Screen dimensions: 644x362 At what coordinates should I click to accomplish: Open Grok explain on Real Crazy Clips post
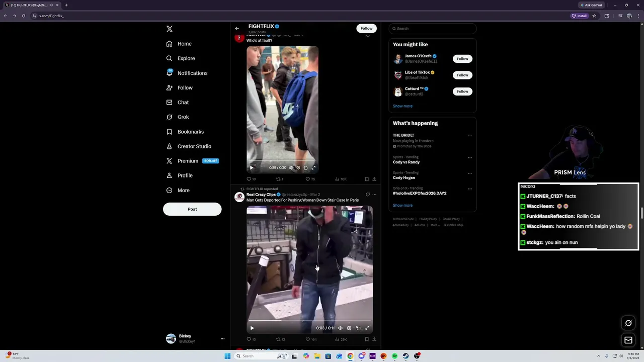click(x=367, y=195)
